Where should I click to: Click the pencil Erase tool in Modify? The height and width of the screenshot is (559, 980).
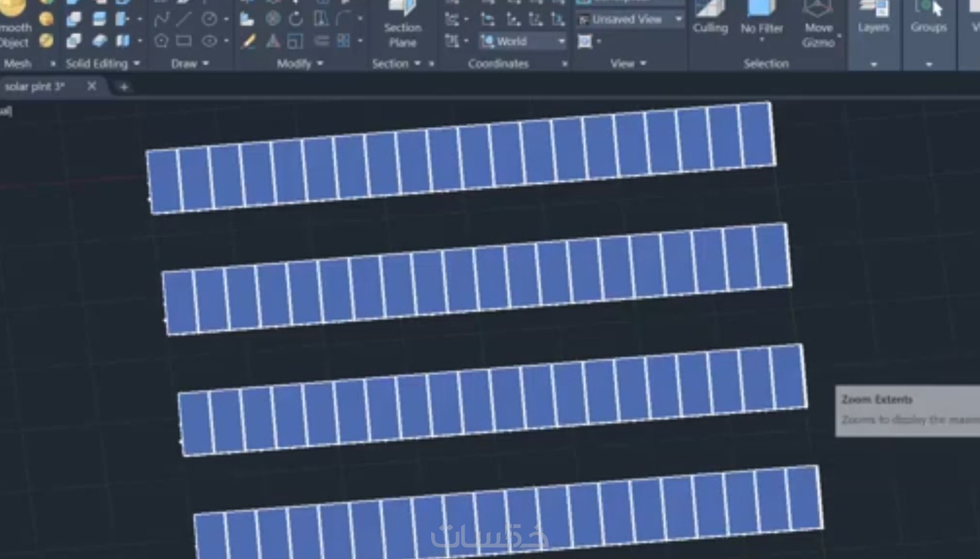click(x=248, y=41)
